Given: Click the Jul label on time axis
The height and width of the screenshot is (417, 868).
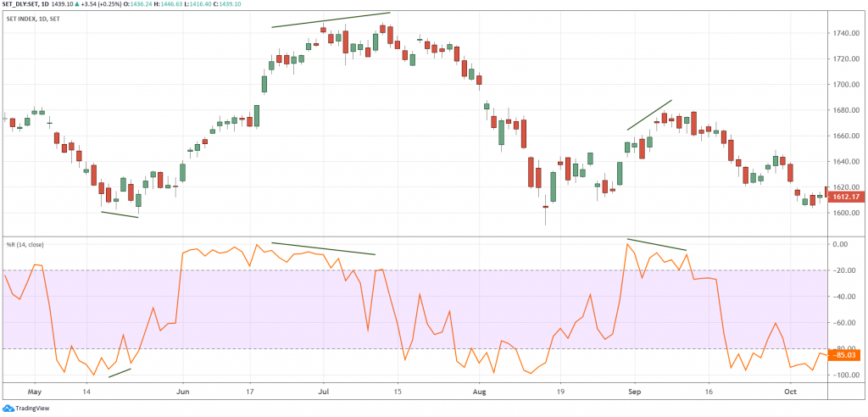Looking at the screenshot, I should point(324,391).
